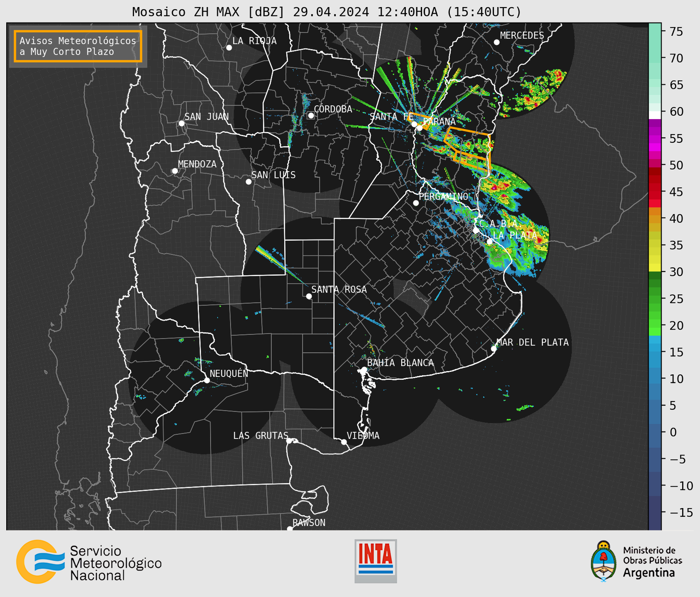Click the Servicio Meteorológico Nacional logo

(89, 562)
